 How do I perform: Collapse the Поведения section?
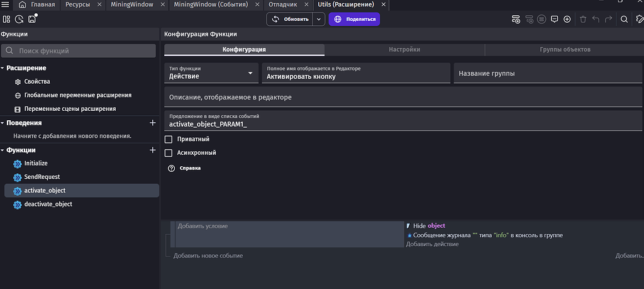(x=3, y=123)
